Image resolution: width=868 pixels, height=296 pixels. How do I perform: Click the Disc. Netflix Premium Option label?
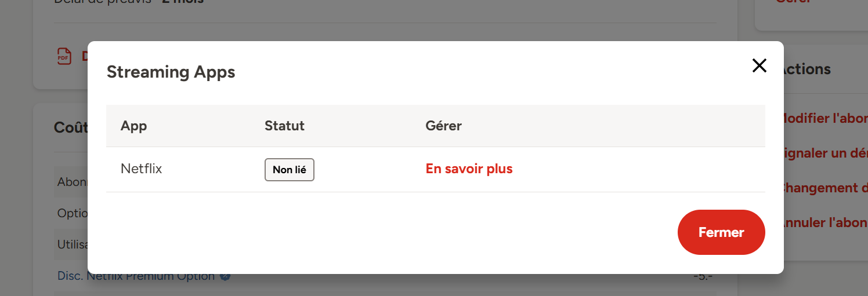pyautogui.click(x=136, y=276)
